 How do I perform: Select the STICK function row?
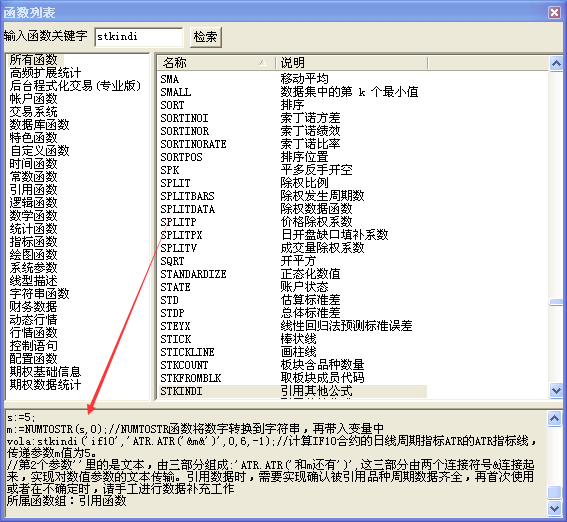pyautogui.click(x=293, y=339)
